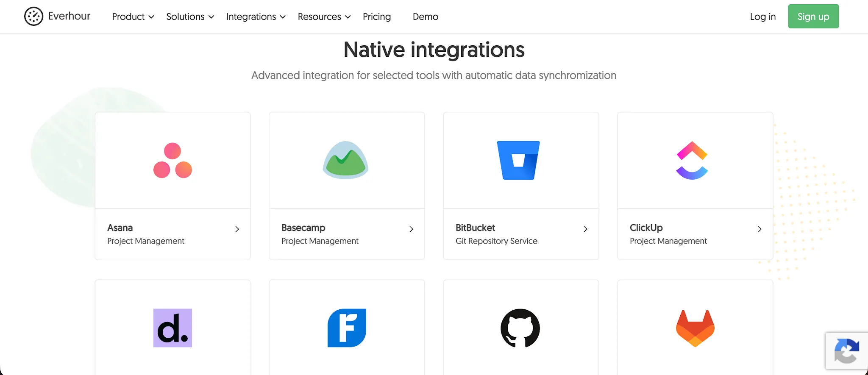The image size is (868, 375).
Task: Click the reCAPTCHA badge icon
Action: click(x=846, y=351)
